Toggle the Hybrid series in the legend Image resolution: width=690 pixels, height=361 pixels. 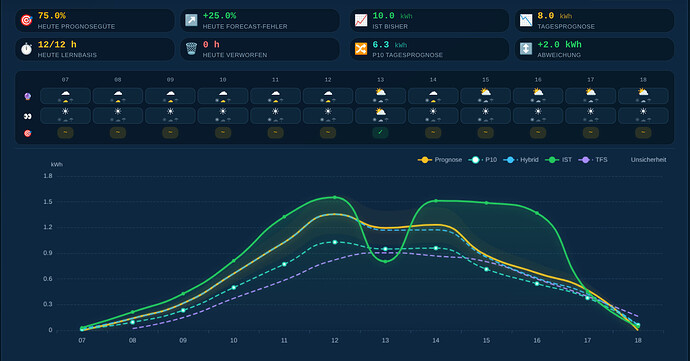tap(521, 160)
